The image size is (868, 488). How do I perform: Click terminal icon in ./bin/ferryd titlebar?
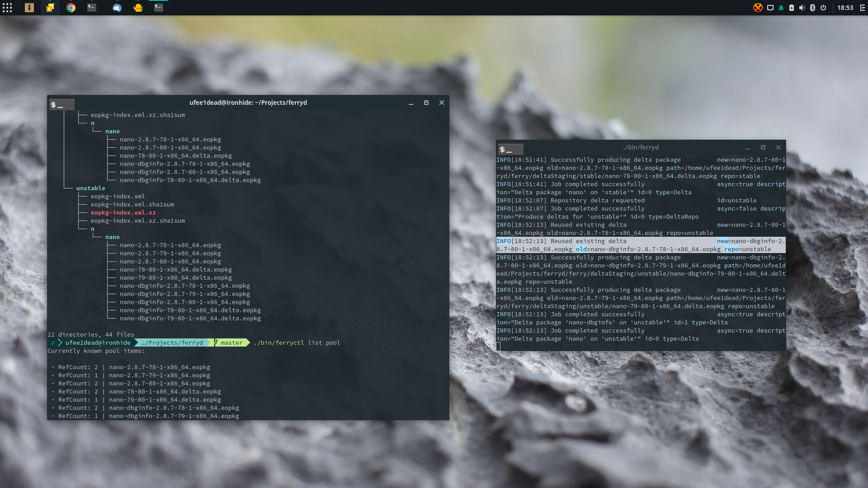point(510,150)
